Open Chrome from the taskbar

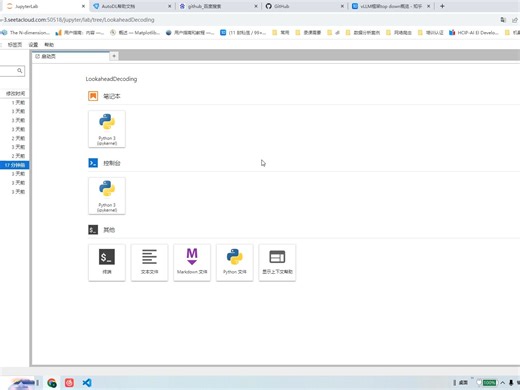click(52, 383)
